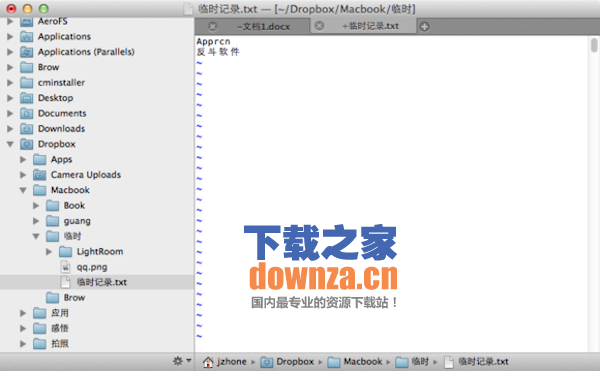Click the qq.png image file icon

click(65, 267)
